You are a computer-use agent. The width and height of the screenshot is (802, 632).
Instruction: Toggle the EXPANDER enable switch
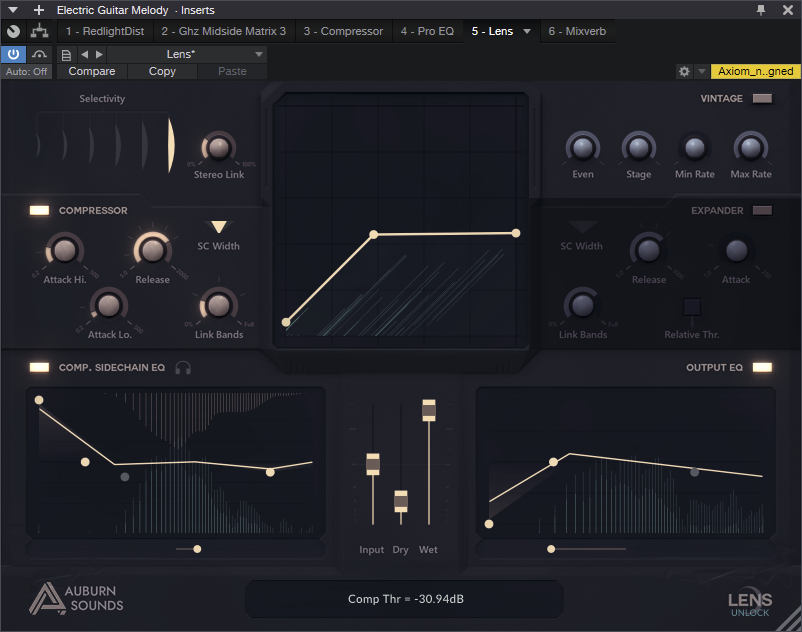click(762, 210)
